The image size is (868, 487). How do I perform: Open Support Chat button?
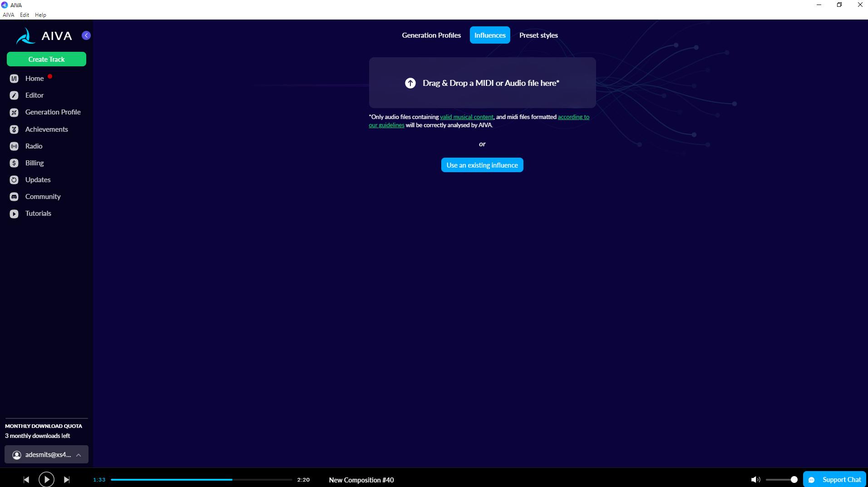tap(834, 479)
